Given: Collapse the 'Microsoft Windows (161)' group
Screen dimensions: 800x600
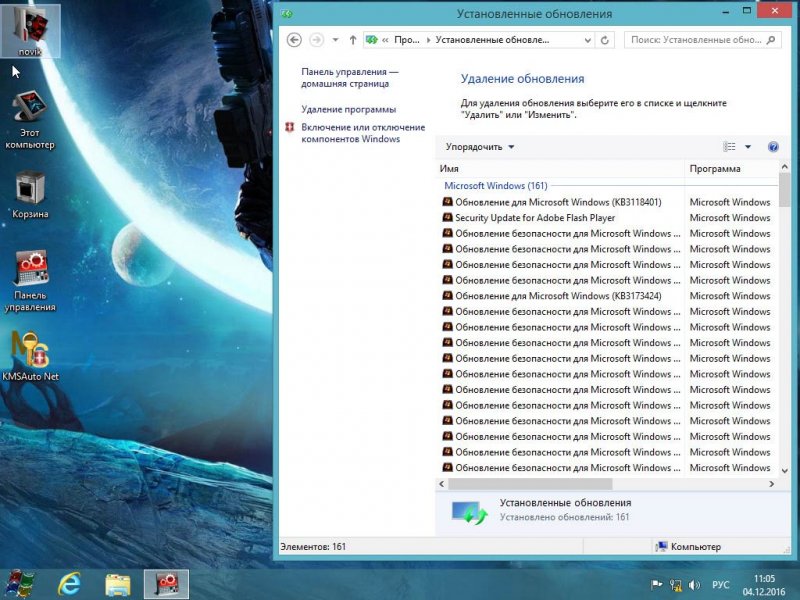Looking at the screenshot, I should 495,186.
